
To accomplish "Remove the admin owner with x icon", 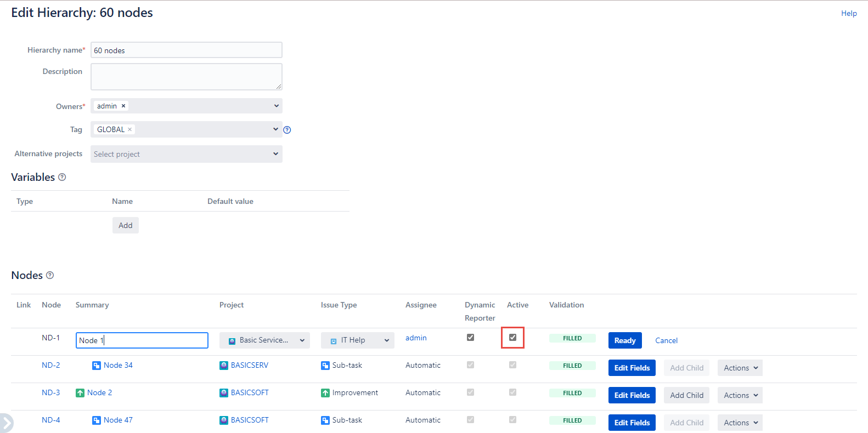I will pos(123,106).
